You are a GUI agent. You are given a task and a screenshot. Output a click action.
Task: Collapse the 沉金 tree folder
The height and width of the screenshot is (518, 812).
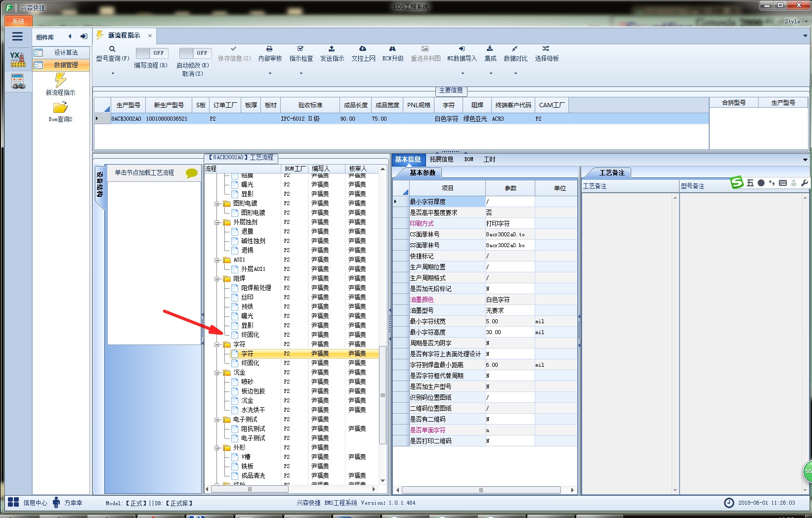(x=216, y=373)
